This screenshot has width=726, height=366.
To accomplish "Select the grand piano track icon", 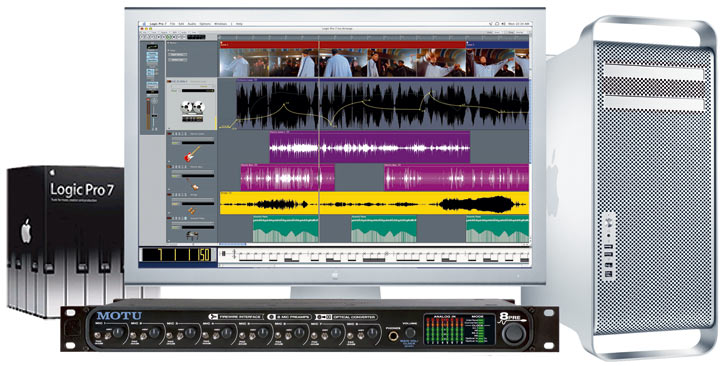I will click(193, 235).
